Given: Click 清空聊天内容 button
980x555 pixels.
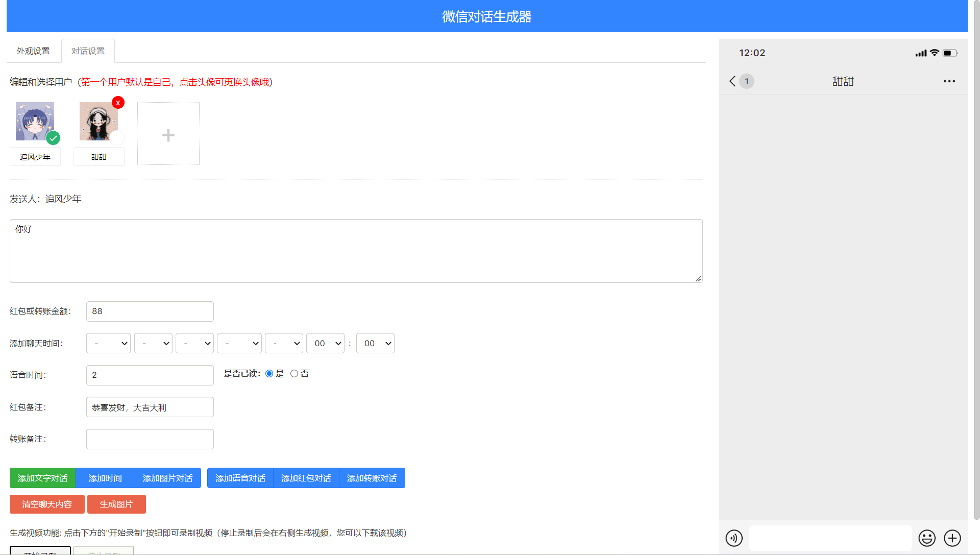Looking at the screenshot, I should pos(47,504).
